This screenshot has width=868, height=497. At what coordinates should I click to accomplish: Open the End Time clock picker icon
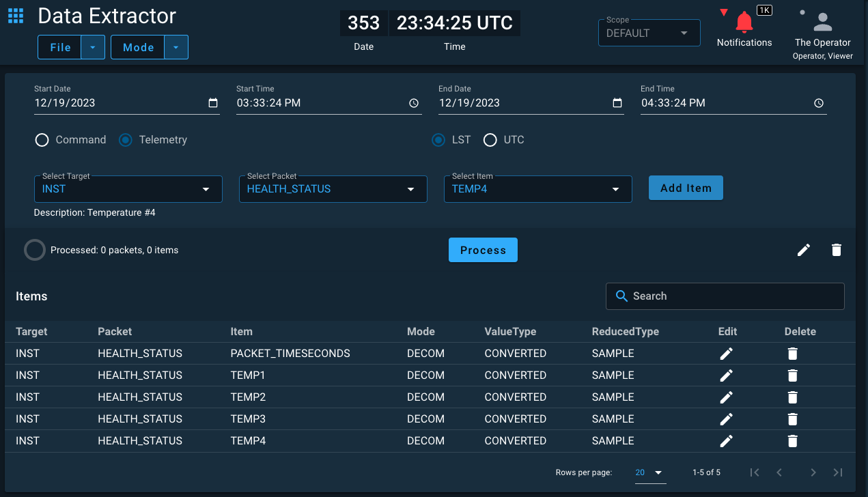click(819, 103)
